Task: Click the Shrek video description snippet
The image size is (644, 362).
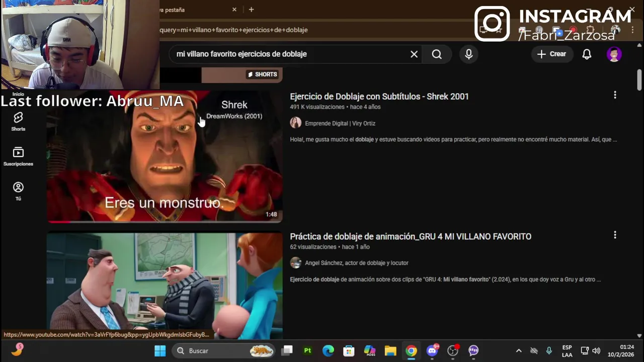Action: [x=453, y=139]
